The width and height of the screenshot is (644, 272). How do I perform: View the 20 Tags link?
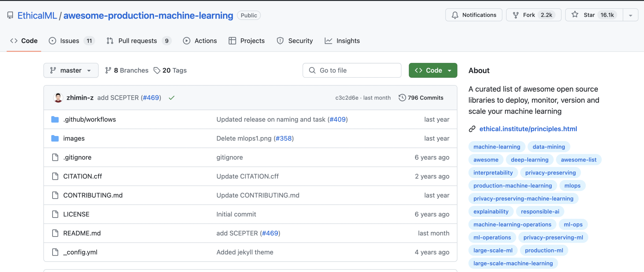170,70
